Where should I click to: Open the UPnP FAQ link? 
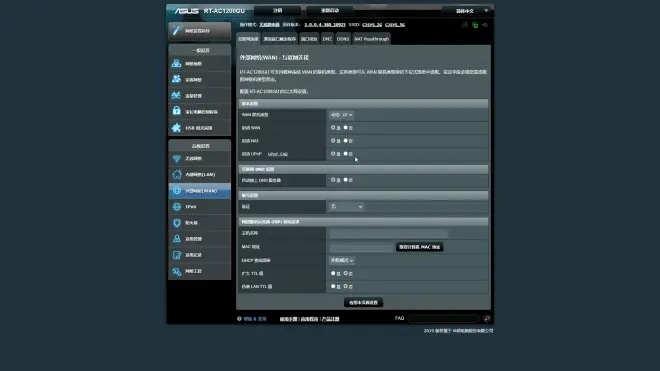pyautogui.click(x=278, y=154)
